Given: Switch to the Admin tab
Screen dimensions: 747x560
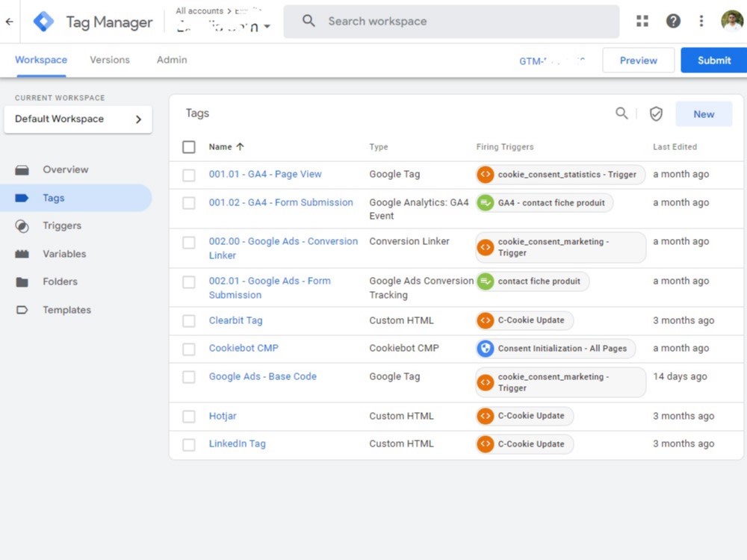Looking at the screenshot, I should (172, 60).
